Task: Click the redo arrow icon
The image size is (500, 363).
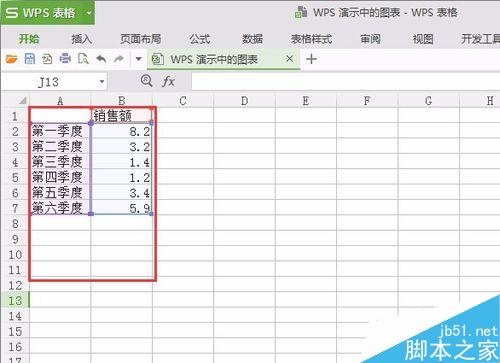Action: click(119, 59)
